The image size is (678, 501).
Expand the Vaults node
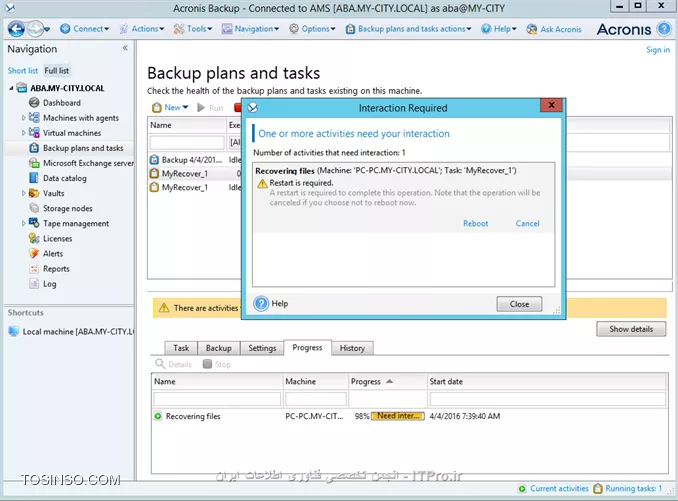tap(23, 193)
